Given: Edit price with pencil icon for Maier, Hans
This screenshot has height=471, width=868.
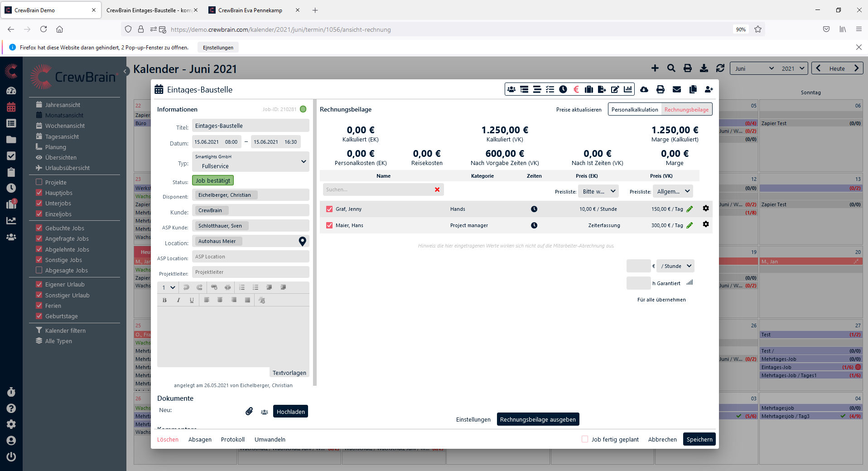Looking at the screenshot, I should [690, 225].
